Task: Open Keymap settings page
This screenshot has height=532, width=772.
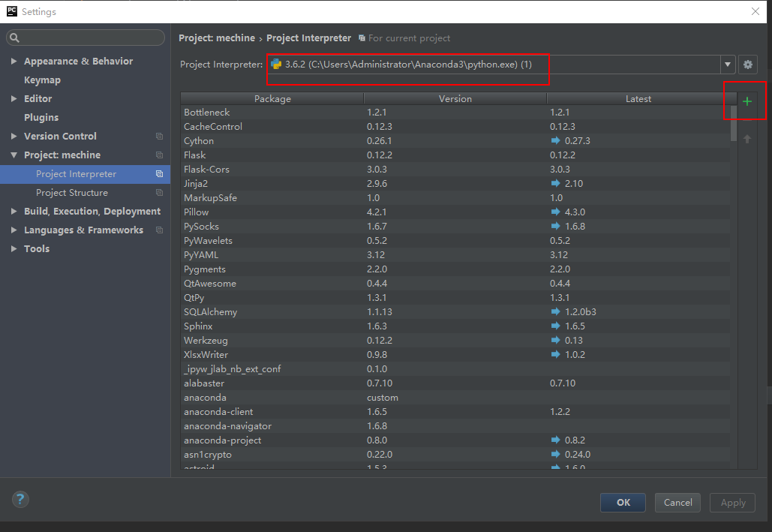Action: 42,80
